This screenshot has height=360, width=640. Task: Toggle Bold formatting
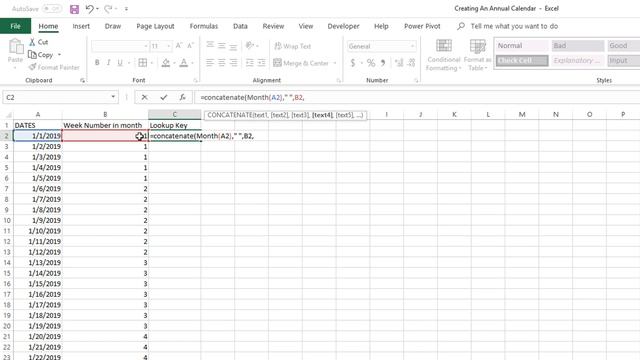coord(97,63)
